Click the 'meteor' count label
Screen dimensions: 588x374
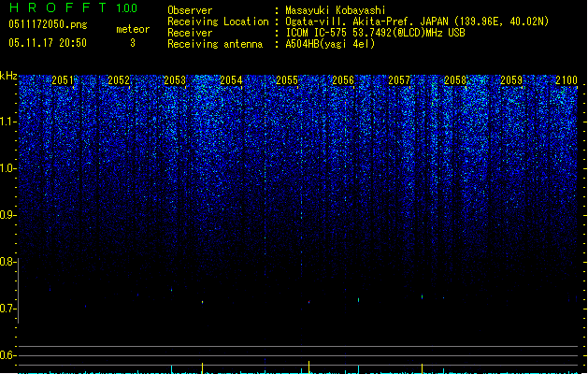pyautogui.click(x=133, y=29)
